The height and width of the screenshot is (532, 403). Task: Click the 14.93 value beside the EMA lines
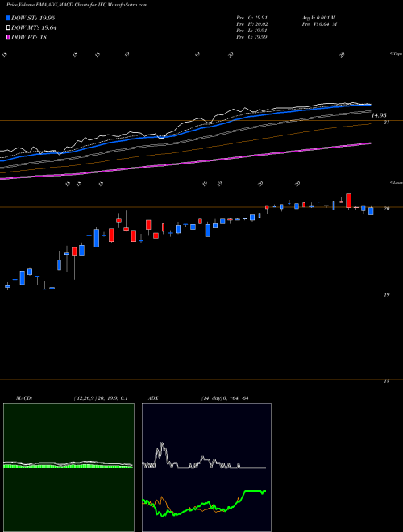(379, 116)
